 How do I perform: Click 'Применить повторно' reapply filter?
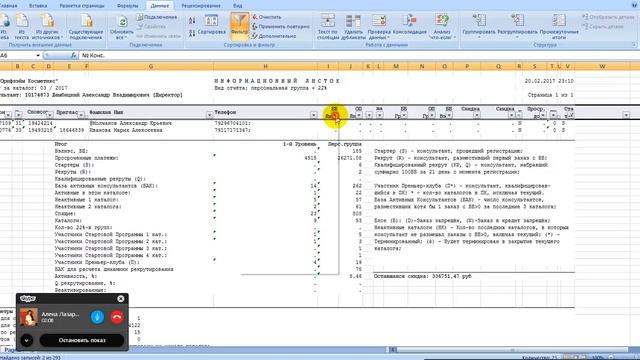pyautogui.click(x=280, y=27)
